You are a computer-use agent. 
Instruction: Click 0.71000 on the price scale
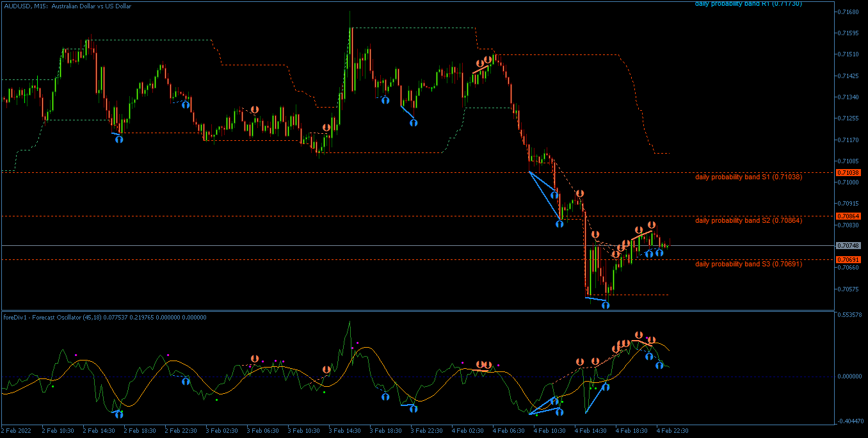(x=849, y=182)
